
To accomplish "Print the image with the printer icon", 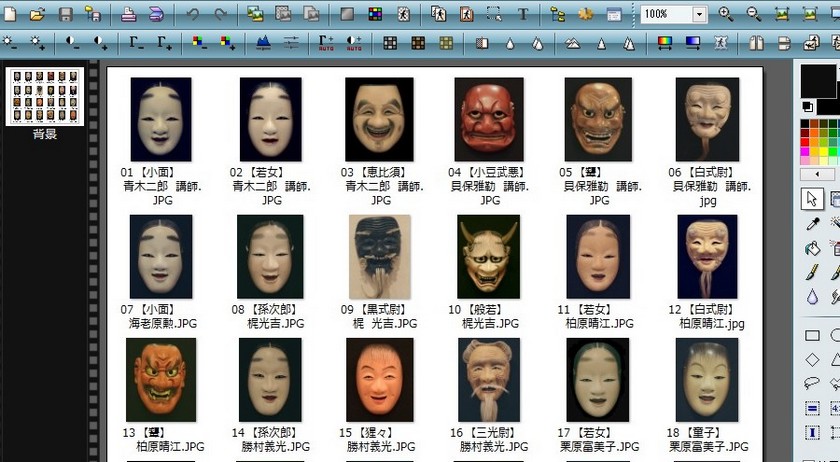I will (128, 14).
